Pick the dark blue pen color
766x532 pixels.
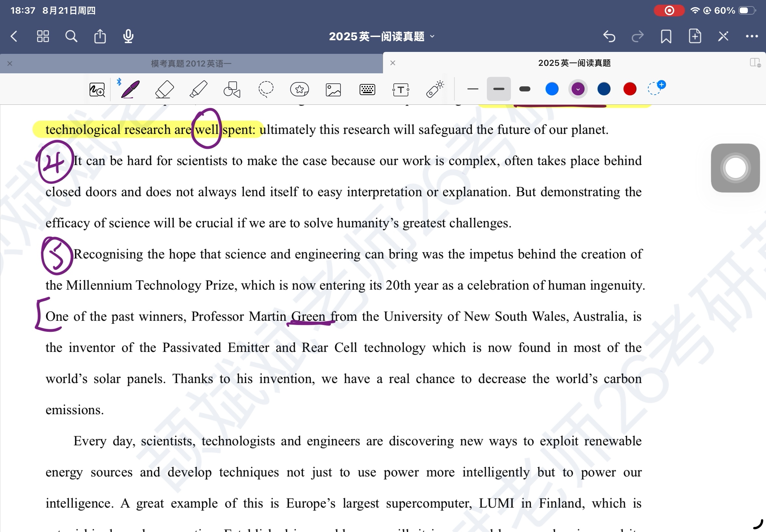pos(604,89)
